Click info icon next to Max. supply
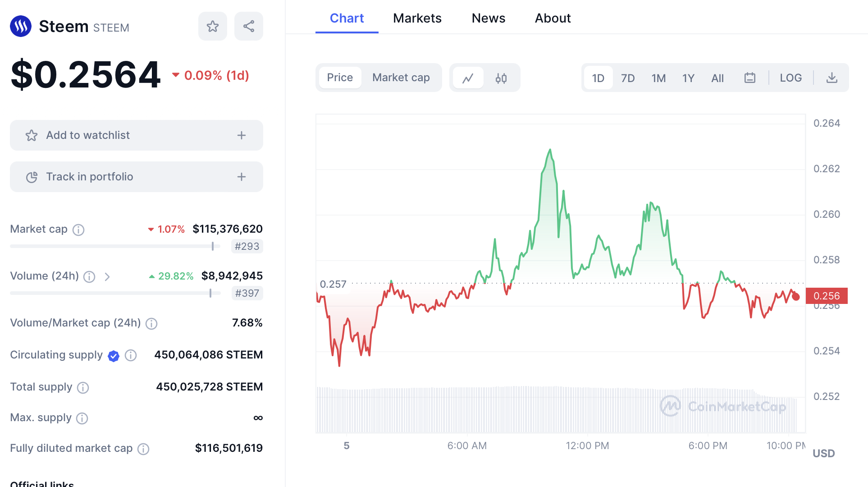 (82, 418)
